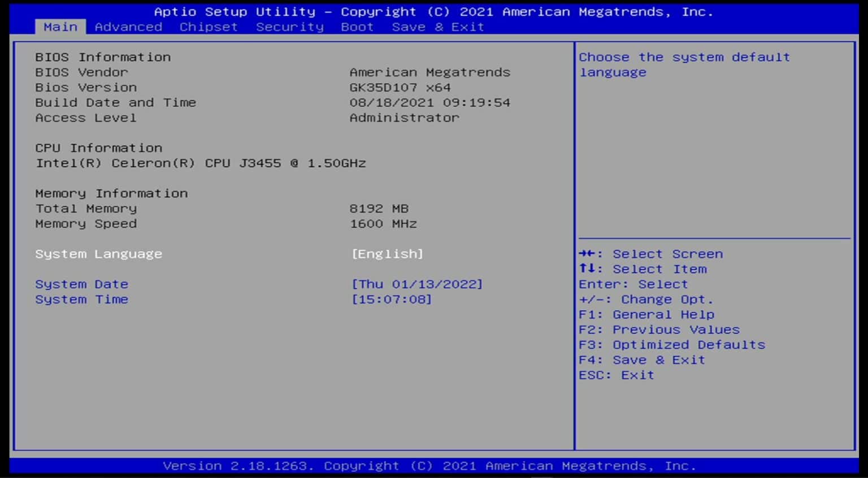Click the English language value
The width and height of the screenshot is (868, 478).
pyautogui.click(x=388, y=254)
